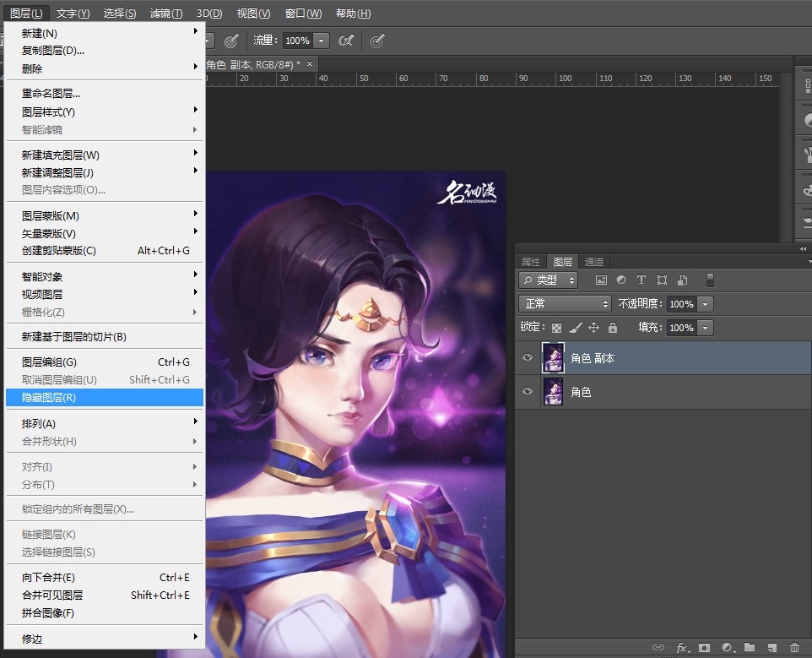Image resolution: width=812 pixels, height=658 pixels.
Task: Toggle the layer filter on/off switch
Action: (710, 280)
